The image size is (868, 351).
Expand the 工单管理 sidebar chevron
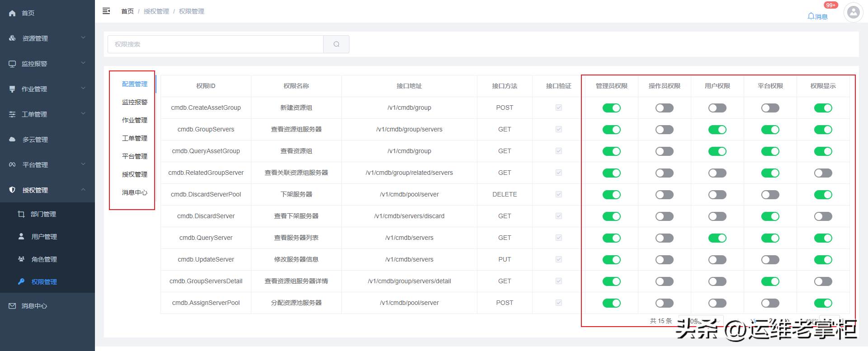(83, 113)
